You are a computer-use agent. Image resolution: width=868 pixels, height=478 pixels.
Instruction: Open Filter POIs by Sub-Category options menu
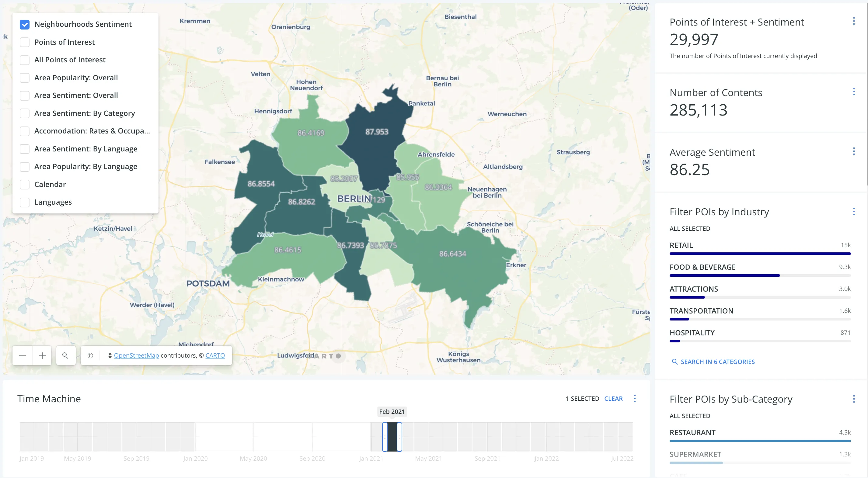coord(853,399)
